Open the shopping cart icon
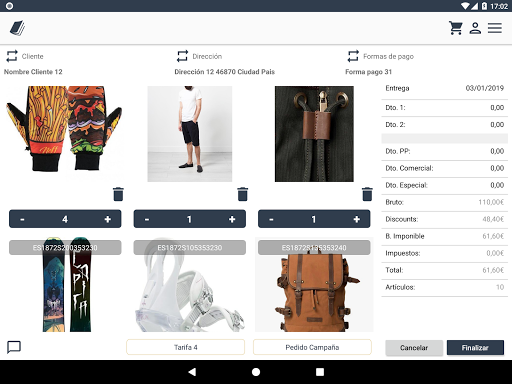The image size is (512, 384). pyautogui.click(x=456, y=28)
